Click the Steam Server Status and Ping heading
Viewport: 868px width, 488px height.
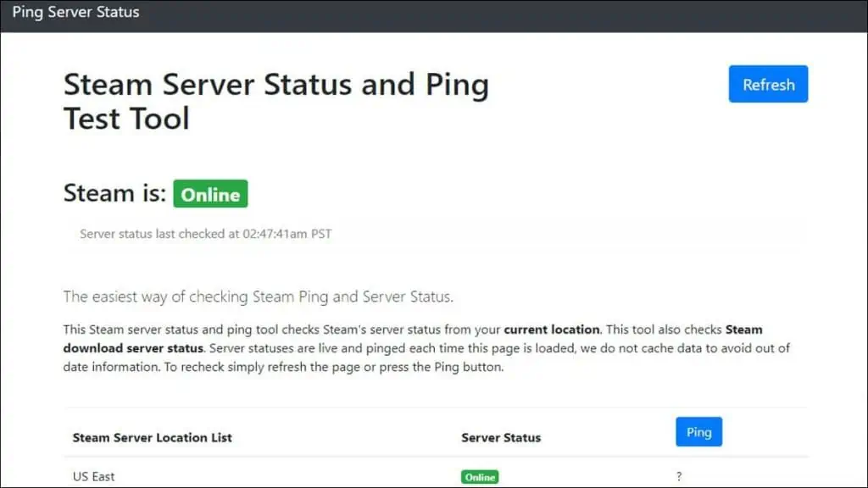point(275,85)
